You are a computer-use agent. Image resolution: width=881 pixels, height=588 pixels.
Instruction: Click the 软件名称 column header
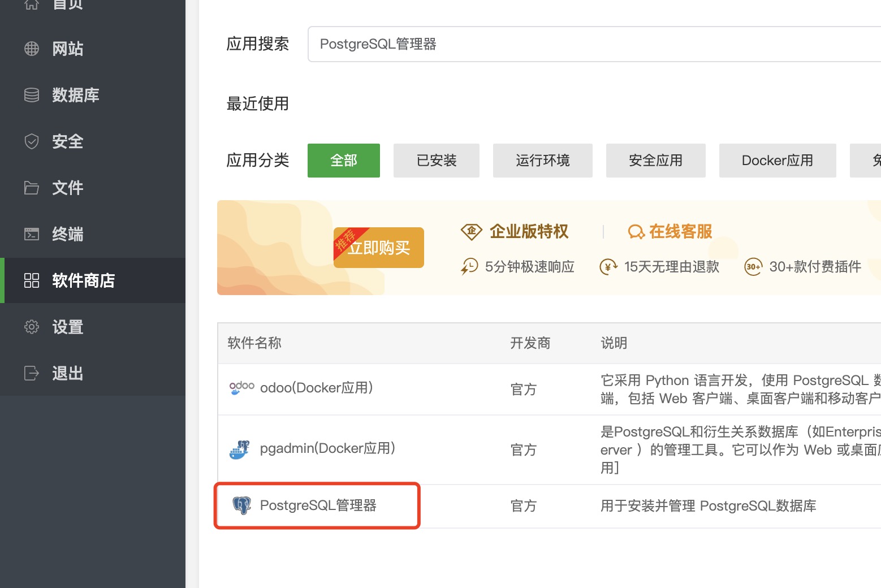click(x=254, y=343)
